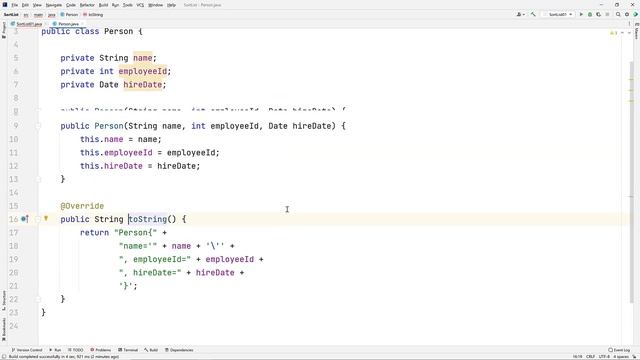The image size is (640, 360).
Task: Open the Window menu
Action: [155, 5]
